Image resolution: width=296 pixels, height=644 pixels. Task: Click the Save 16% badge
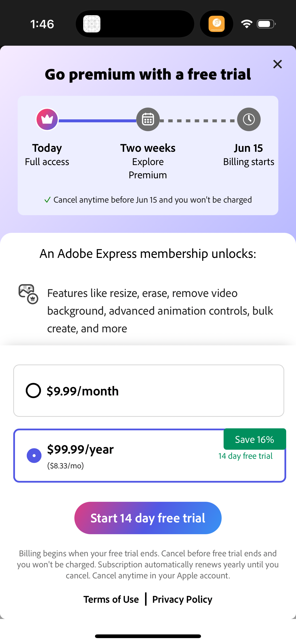click(x=254, y=439)
